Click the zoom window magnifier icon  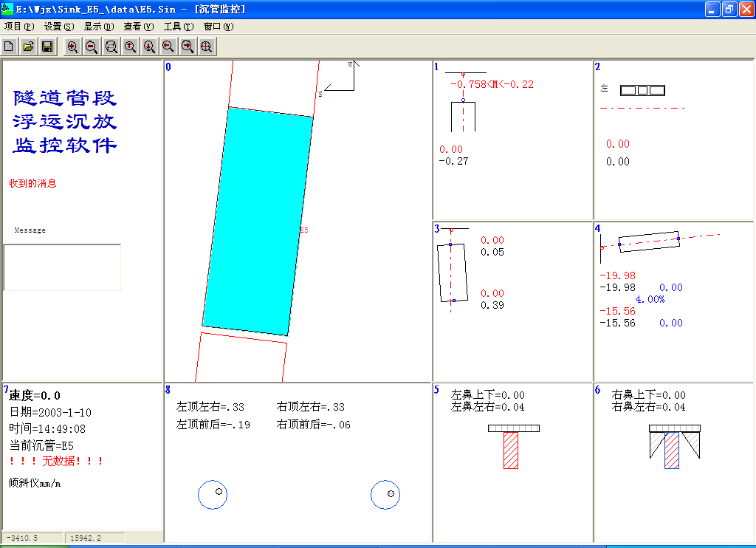coord(111,47)
